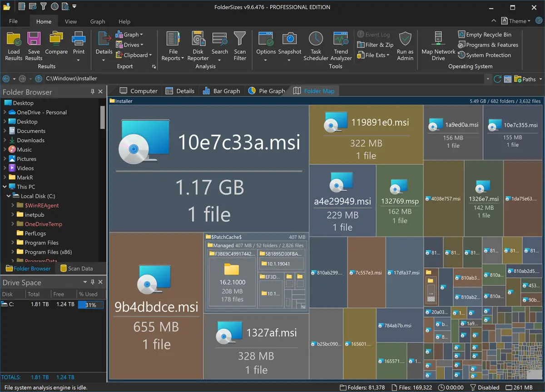
Task: Select the $WinREAgent folder
Action: tap(42, 206)
